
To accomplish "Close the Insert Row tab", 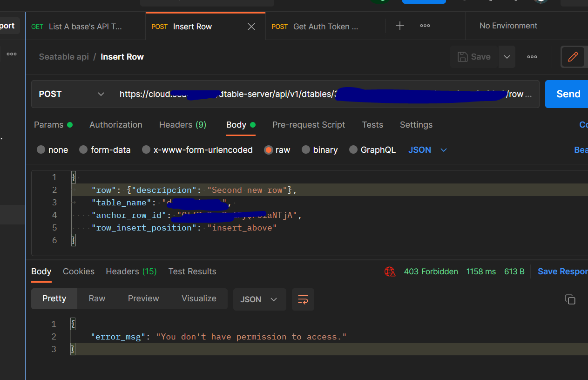I will point(251,27).
